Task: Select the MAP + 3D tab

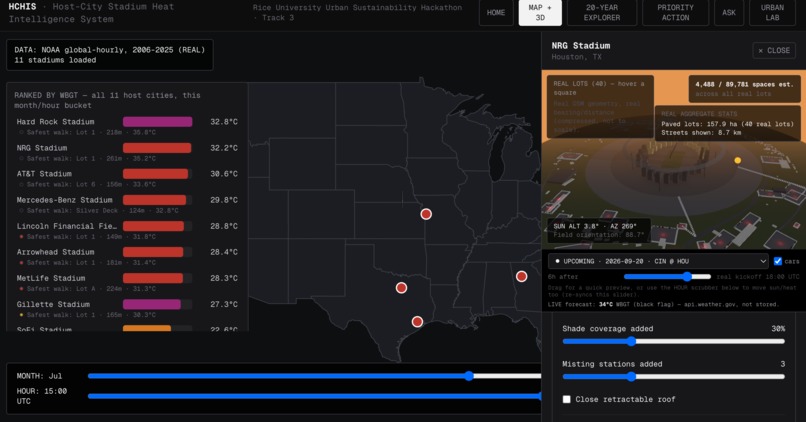Action: 540,13
